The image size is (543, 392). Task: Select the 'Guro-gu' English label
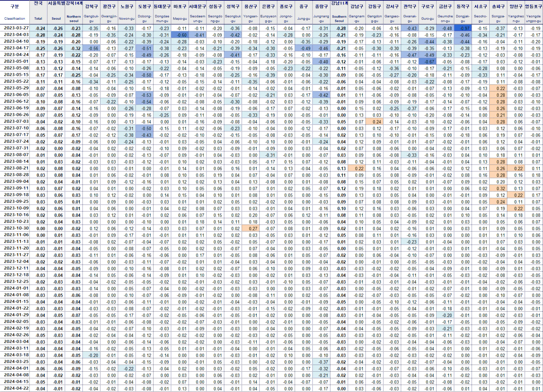[427, 19]
